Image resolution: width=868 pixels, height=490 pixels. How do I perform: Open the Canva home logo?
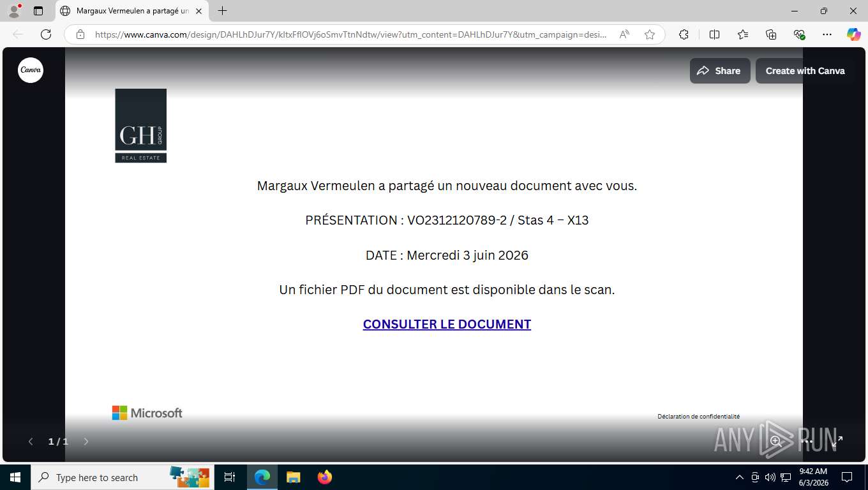click(31, 70)
